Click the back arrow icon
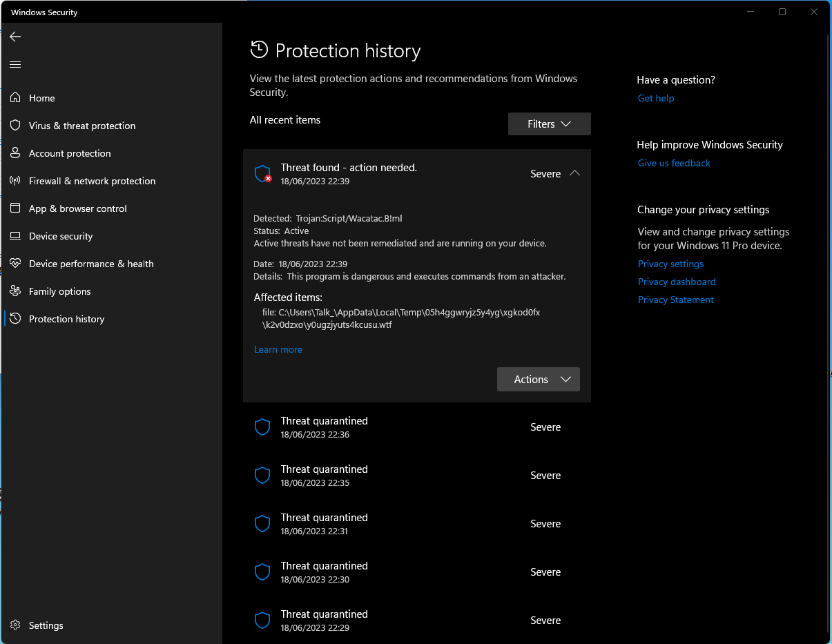 15,37
